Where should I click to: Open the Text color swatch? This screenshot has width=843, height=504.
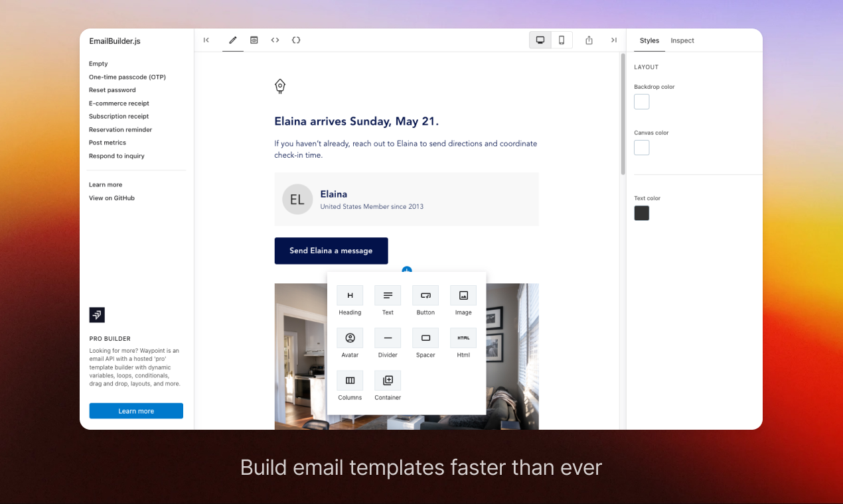click(x=642, y=214)
